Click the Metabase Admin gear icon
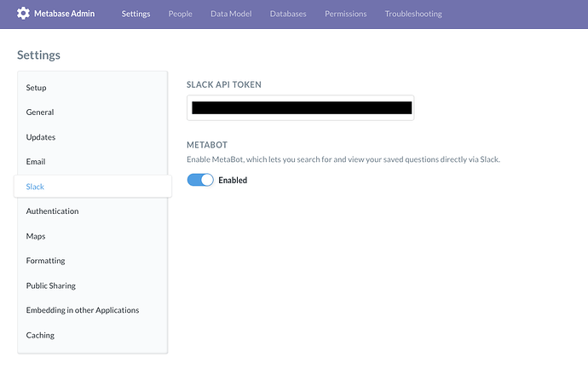This screenshot has height=392, width=588. (23, 14)
